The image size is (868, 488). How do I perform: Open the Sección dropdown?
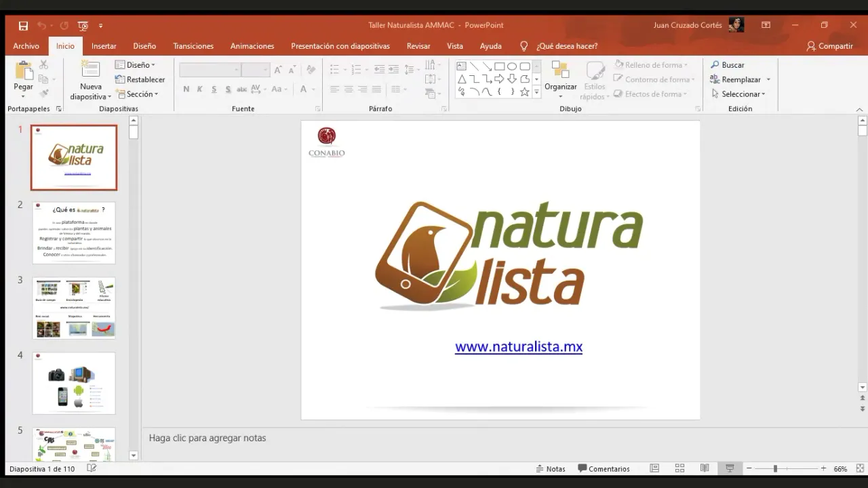tap(136, 94)
